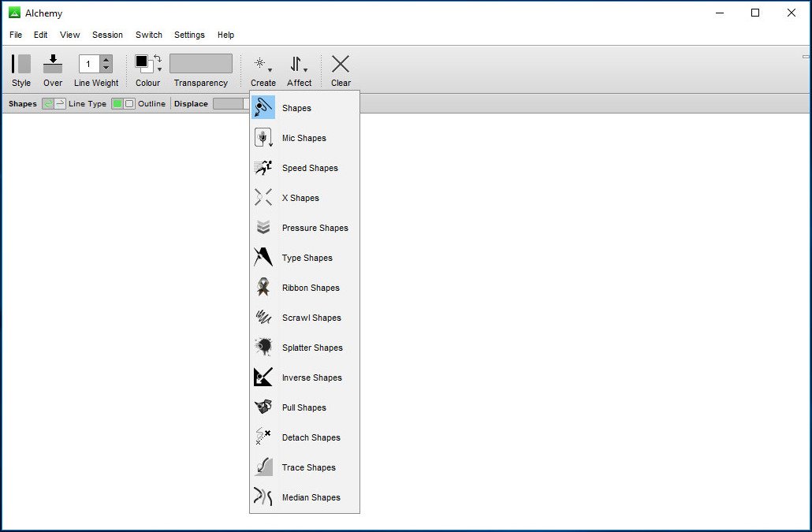812x532 pixels.
Task: Enable the curved Line Type toggle
Action: pyautogui.click(x=47, y=103)
